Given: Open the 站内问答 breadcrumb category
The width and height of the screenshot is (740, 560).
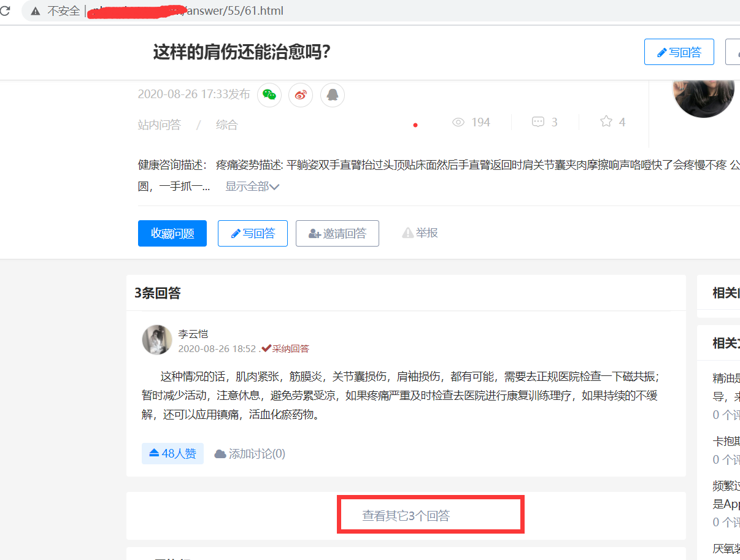Looking at the screenshot, I should click(x=160, y=125).
